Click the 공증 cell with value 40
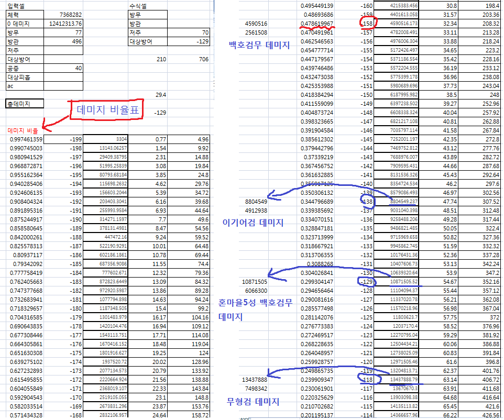This screenshot has width=504, height=420. (x=63, y=68)
